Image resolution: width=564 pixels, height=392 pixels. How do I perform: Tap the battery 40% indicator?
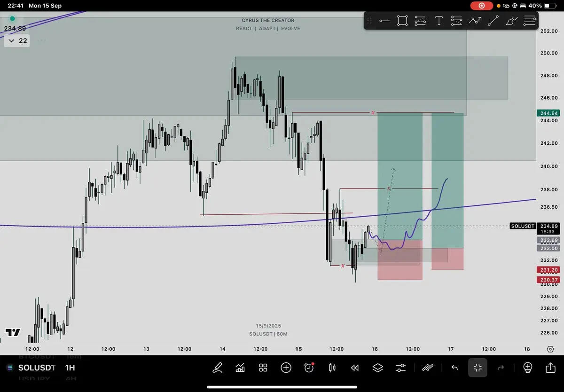point(542,6)
